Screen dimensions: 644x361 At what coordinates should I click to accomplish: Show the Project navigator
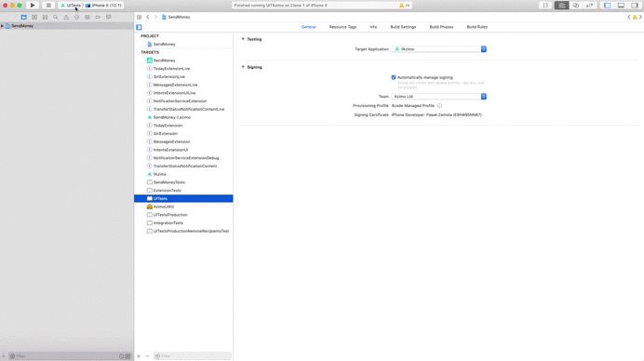(24, 18)
